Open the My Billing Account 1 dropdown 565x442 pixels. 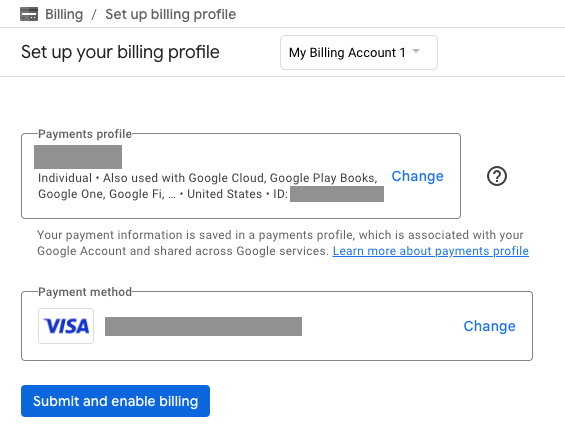click(x=359, y=53)
